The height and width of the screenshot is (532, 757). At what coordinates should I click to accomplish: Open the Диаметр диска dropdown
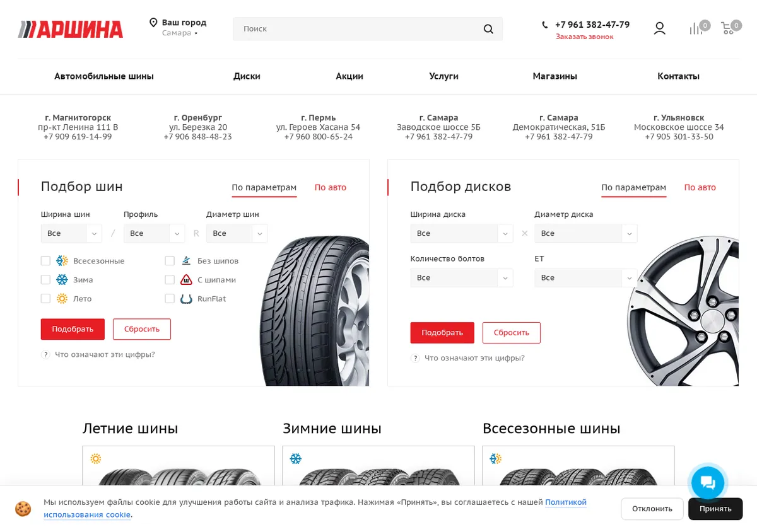(x=585, y=233)
